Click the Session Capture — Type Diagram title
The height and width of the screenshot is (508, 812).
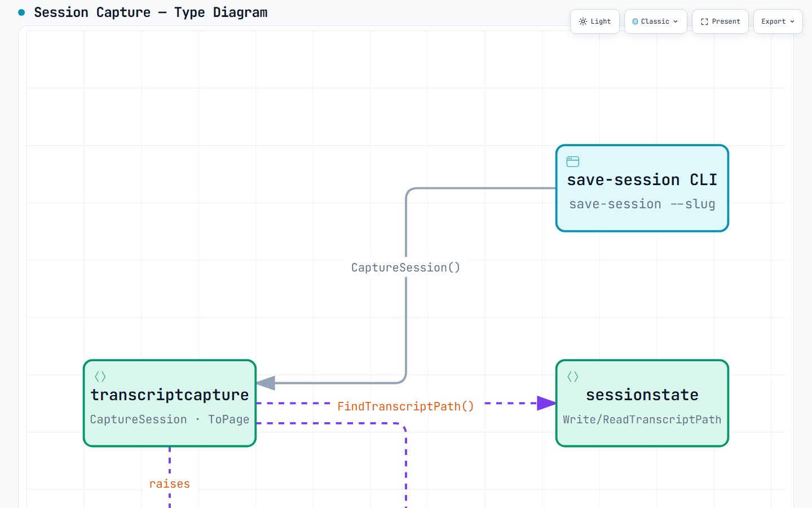tap(151, 12)
